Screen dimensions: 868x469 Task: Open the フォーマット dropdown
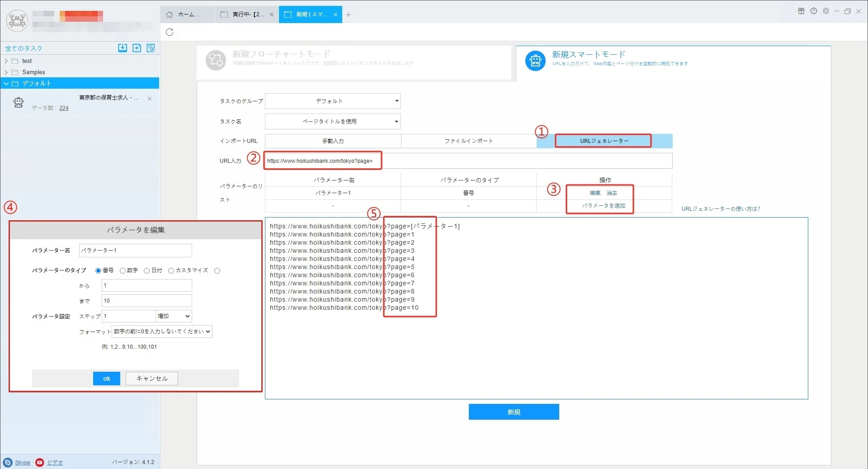coord(162,332)
